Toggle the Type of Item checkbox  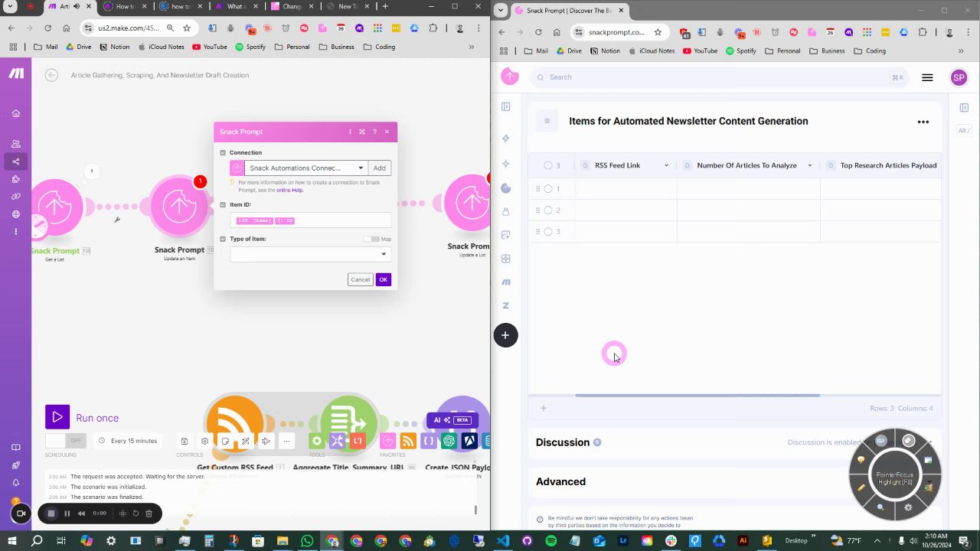click(223, 239)
